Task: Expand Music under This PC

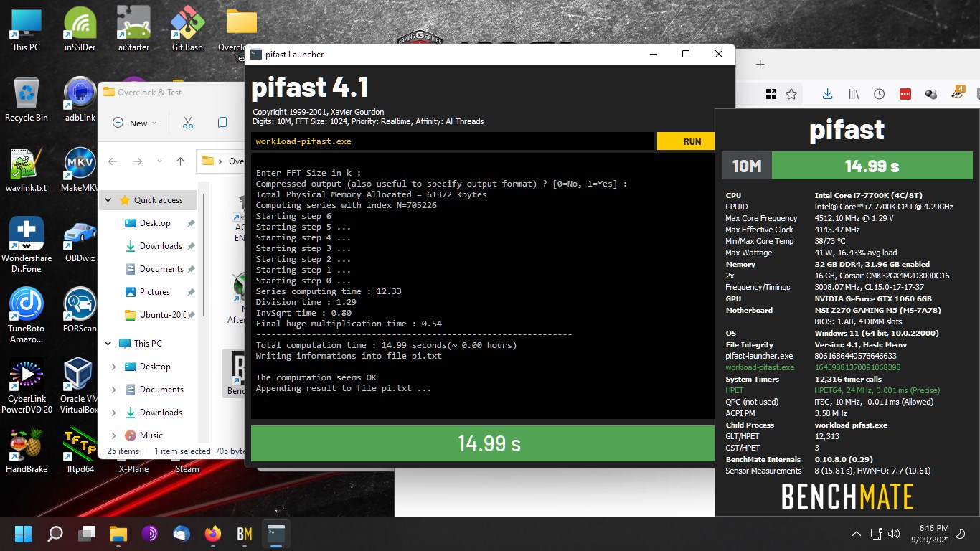Action: point(113,435)
